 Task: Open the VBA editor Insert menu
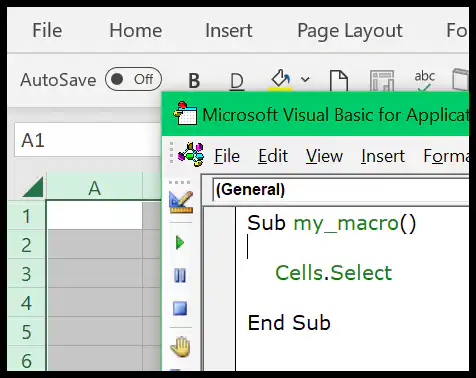[383, 156]
